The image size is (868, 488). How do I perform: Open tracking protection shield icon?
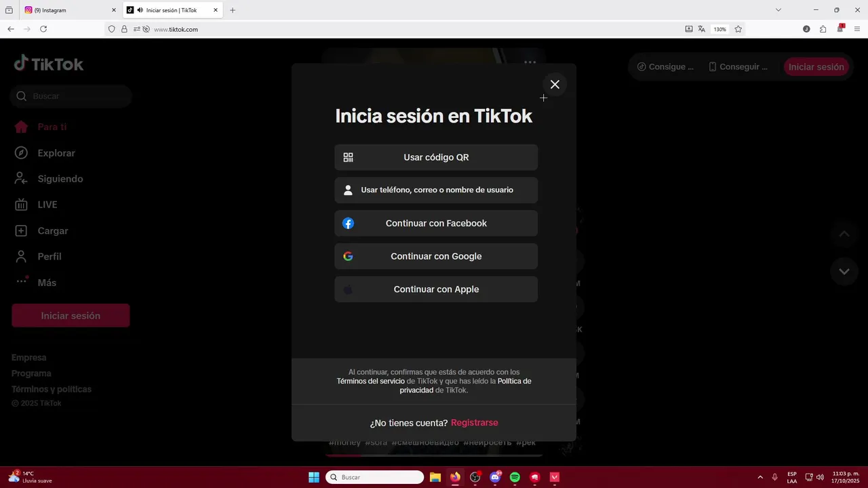pos(112,29)
